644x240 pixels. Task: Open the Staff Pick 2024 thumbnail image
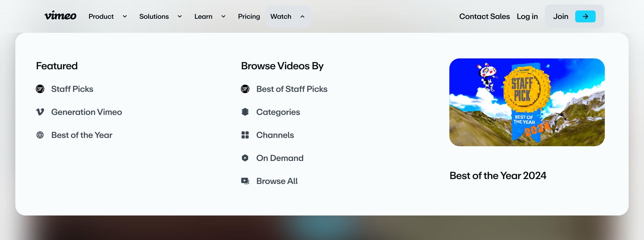[527, 102]
